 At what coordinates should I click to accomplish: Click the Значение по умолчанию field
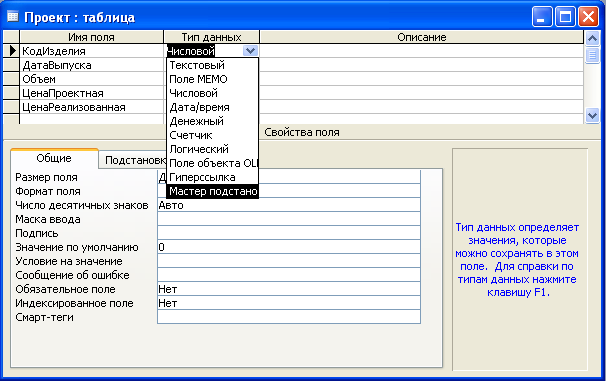point(289,247)
